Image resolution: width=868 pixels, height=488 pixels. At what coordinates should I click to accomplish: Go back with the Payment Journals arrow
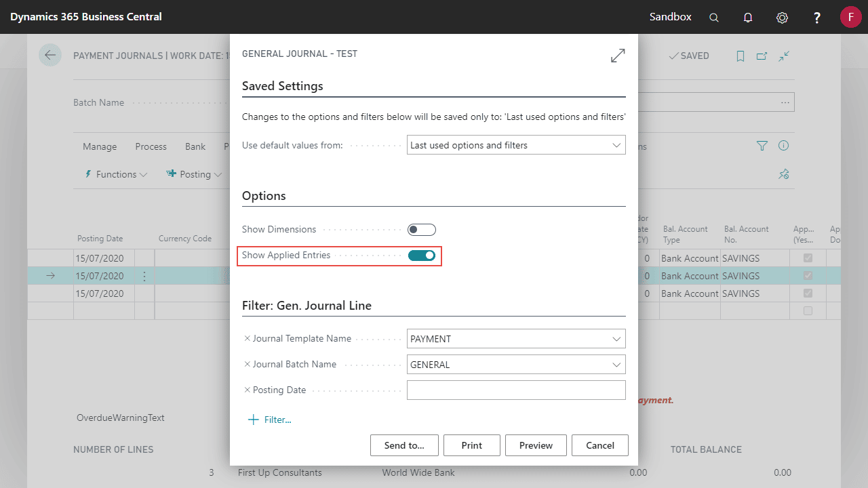pyautogui.click(x=50, y=55)
